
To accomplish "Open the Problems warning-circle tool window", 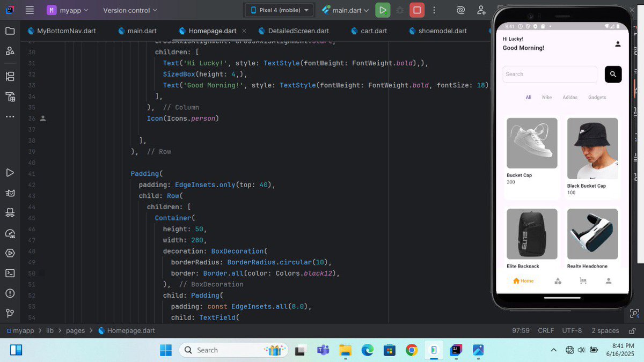I will pyautogui.click(x=10, y=293).
